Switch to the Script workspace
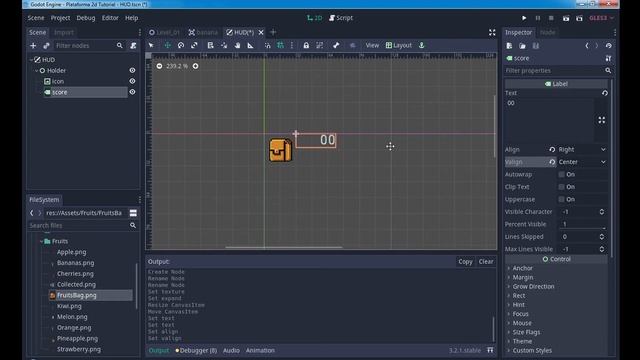This screenshot has width=640, height=360. [x=341, y=18]
